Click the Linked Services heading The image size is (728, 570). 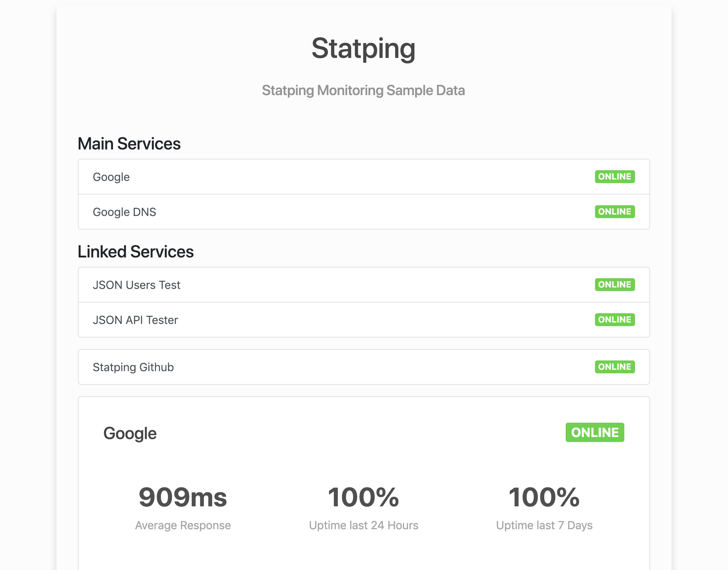click(x=136, y=251)
